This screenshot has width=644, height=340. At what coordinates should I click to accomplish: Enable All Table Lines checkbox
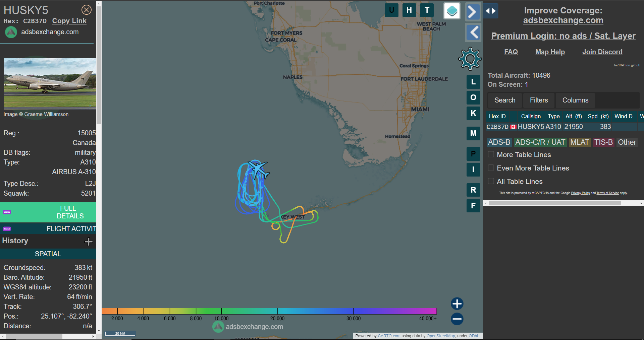pos(491,181)
